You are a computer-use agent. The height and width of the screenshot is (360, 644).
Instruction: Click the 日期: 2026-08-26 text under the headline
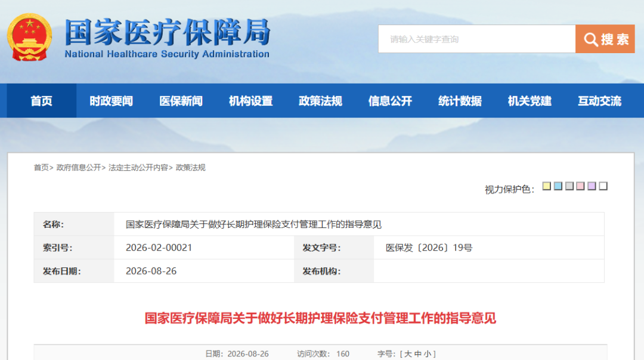point(237,354)
